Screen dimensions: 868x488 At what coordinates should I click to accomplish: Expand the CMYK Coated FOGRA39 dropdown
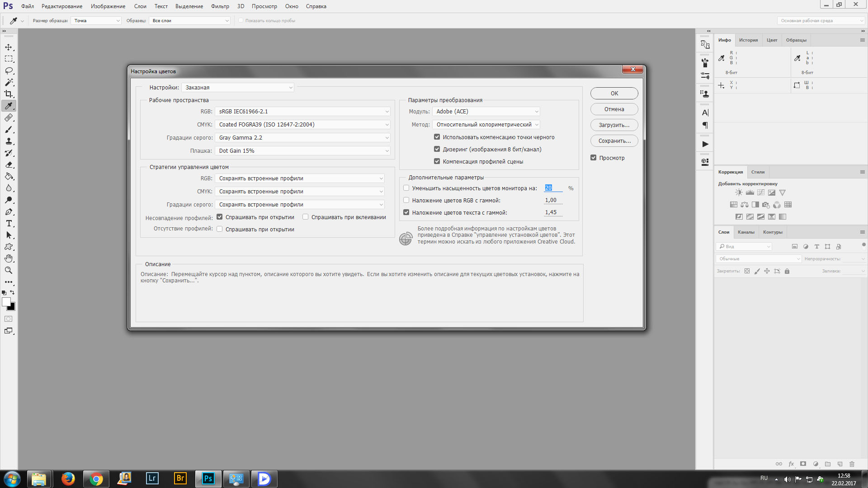coord(302,125)
